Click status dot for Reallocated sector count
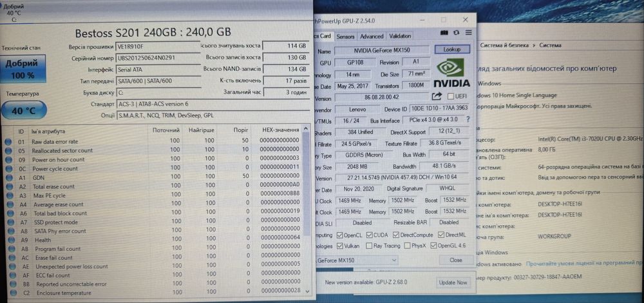The height and width of the screenshot is (303, 644). click(x=8, y=150)
